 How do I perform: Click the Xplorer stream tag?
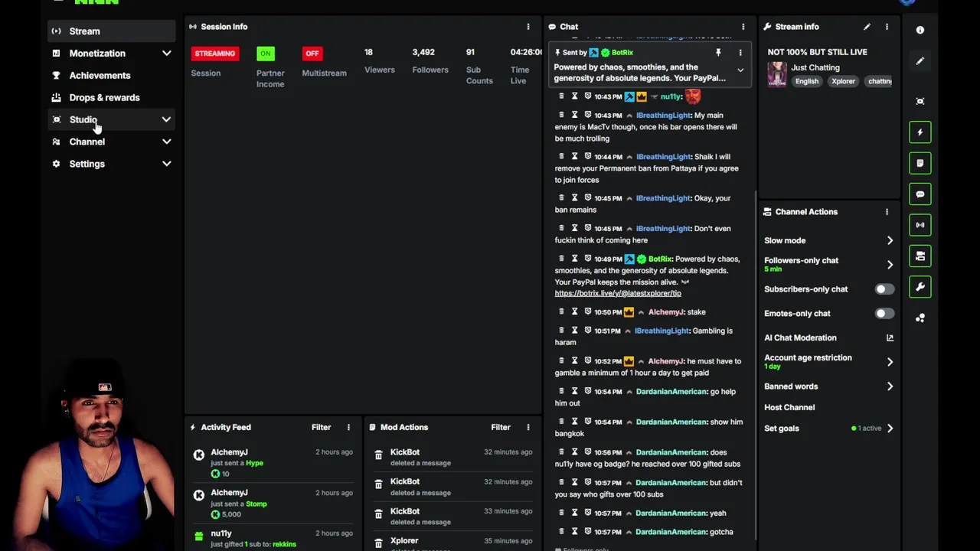843,81
